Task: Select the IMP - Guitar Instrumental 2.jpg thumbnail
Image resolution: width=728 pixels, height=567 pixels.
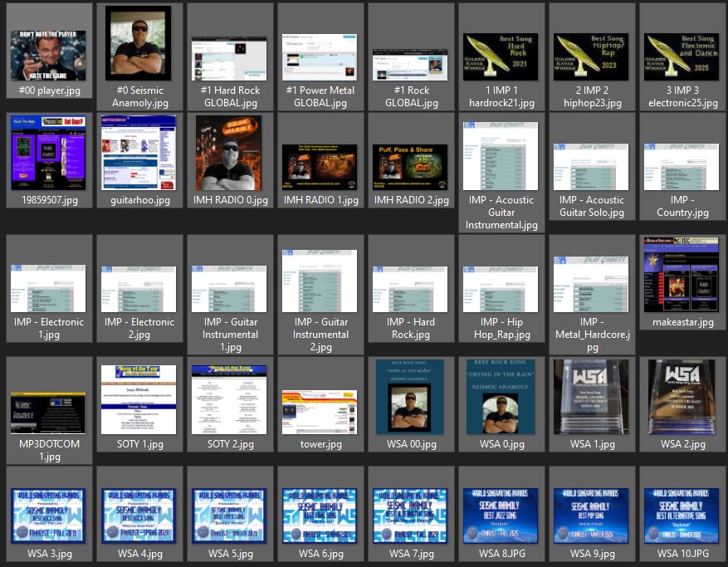Action: [320, 281]
